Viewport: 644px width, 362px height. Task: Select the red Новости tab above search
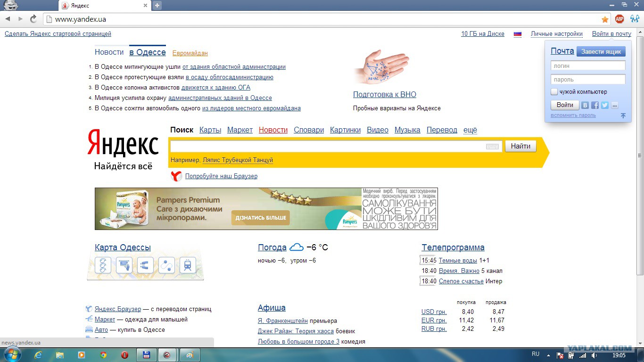(273, 130)
